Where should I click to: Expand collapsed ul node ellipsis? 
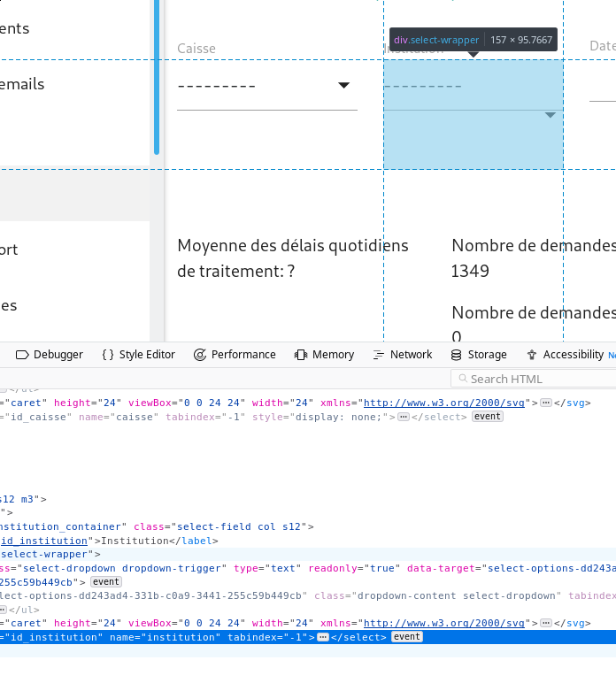3,610
